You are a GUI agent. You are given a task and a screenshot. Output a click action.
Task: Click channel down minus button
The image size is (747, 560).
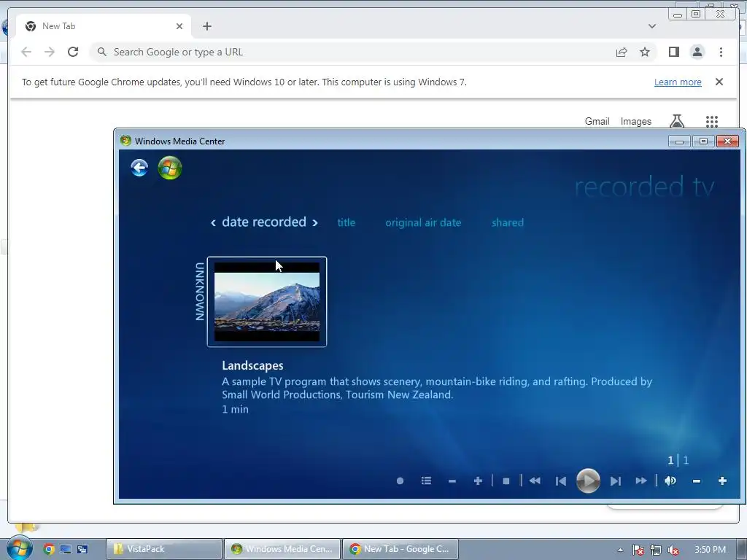pyautogui.click(x=452, y=481)
